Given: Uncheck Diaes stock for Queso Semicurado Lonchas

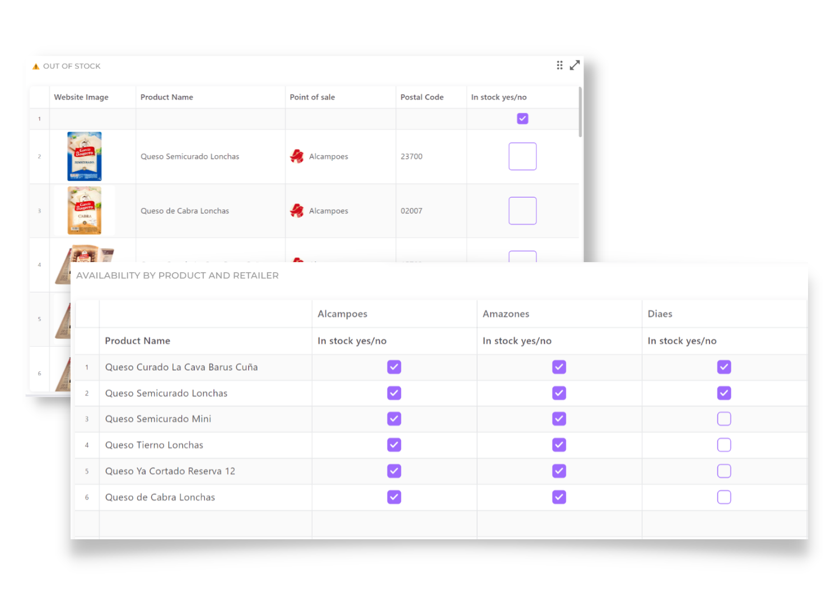Looking at the screenshot, I should click(724, 393).
